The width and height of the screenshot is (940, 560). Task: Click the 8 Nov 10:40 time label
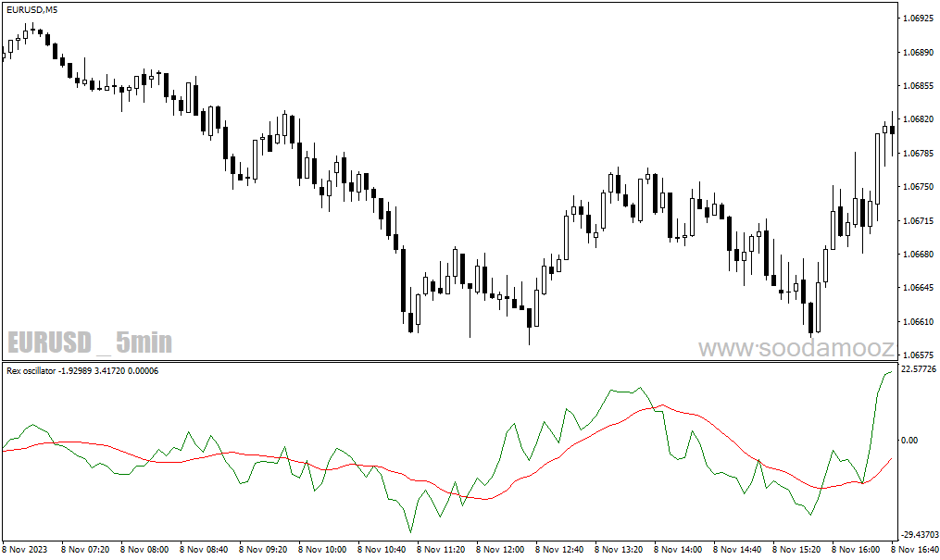[382, 549]
